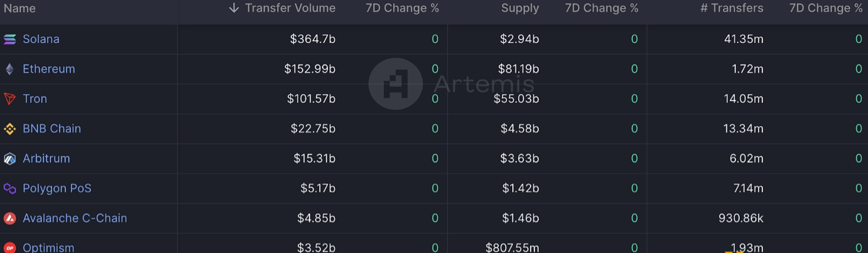Sort table by Name column header
868x253 pixels.
pyautogui.click(x=20, y=8)
